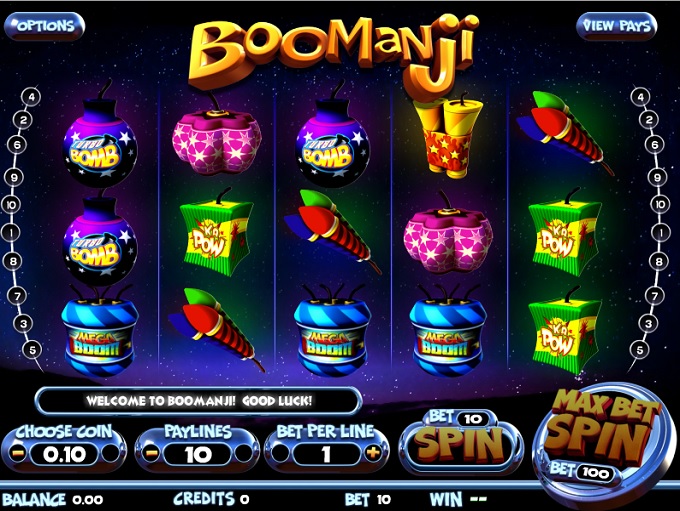Open the Options menu
Viewport: 680px width, 511px height.
(x=44, y=26)
